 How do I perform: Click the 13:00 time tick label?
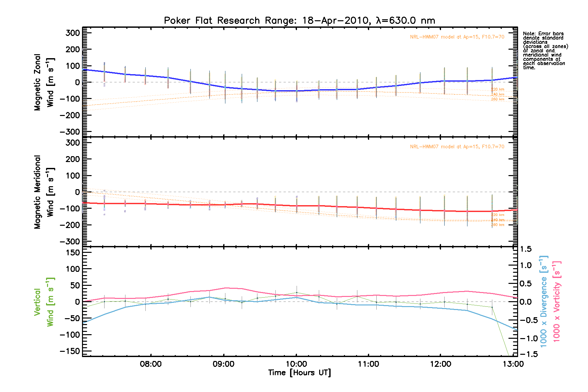[x=513, y=364]
